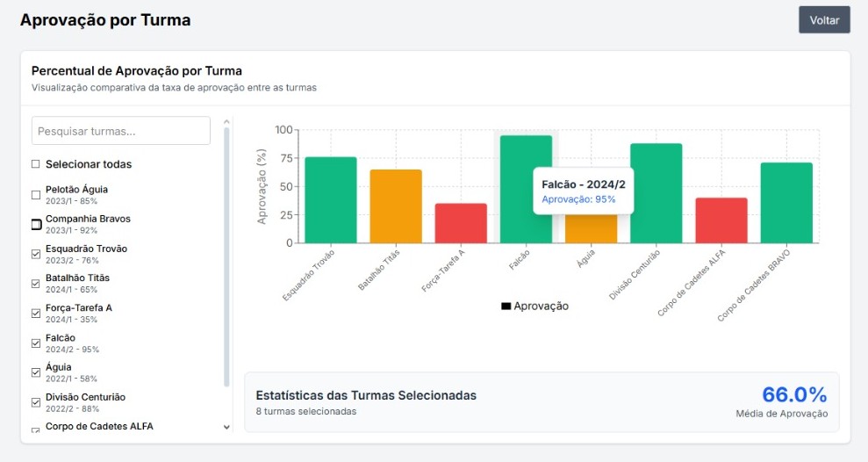
Task: Untick the Águia 2022/1 checkbox
Action: (x=36, y=372)
